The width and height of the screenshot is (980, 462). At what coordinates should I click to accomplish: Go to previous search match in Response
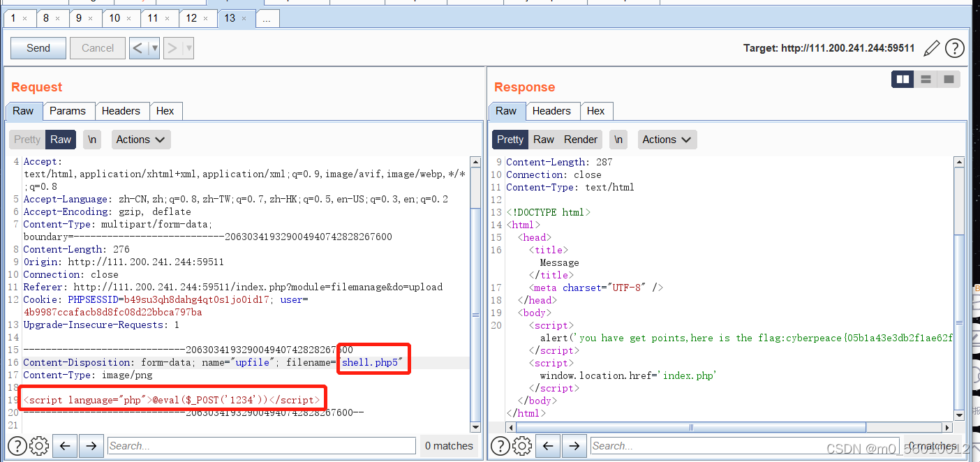click(x=548, y=446)
